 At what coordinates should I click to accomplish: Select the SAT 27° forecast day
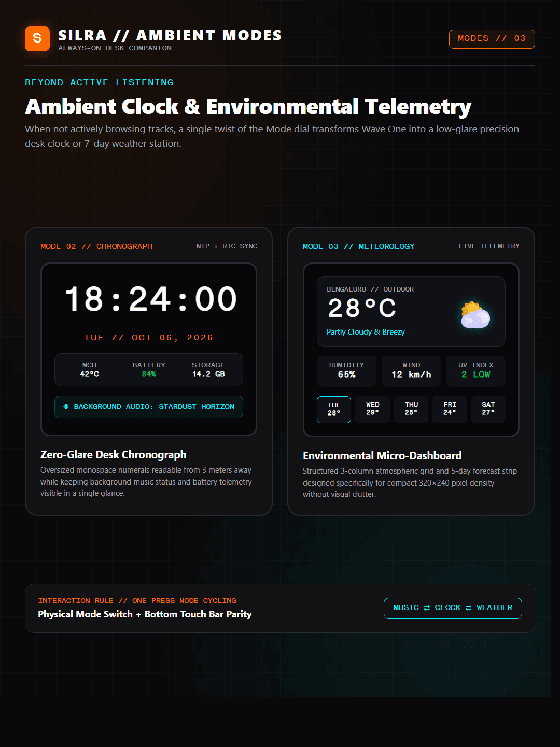488,409
